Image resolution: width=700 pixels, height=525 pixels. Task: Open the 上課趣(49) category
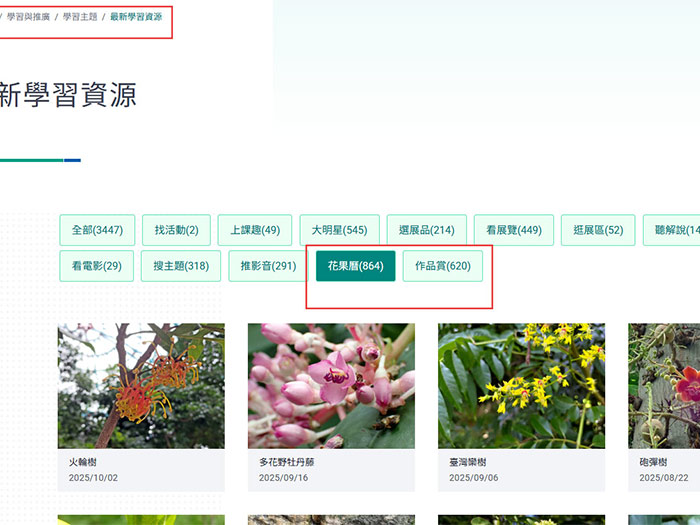click(255, 230)
